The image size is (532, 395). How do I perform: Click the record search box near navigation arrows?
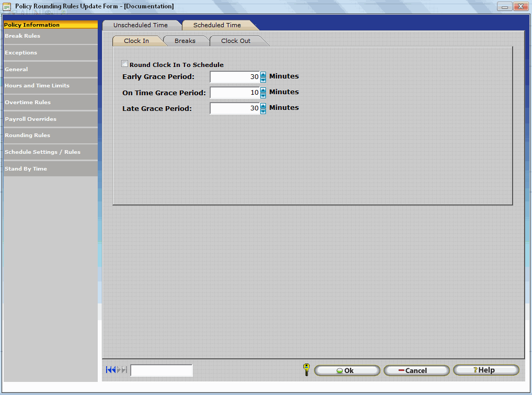161,370
